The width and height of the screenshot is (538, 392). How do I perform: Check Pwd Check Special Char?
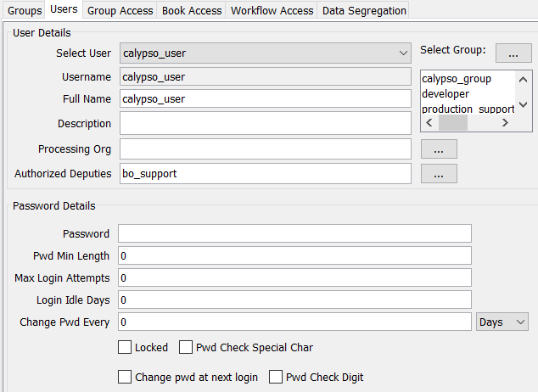click(186, 347)
